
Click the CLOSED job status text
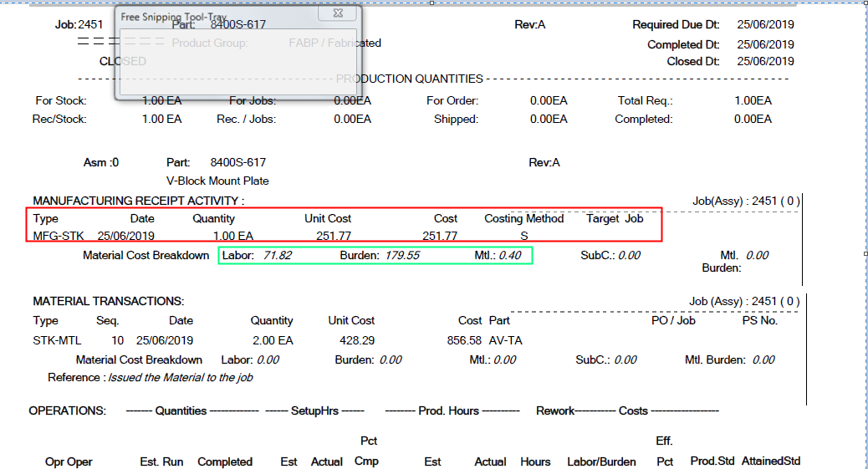[123, 61]
